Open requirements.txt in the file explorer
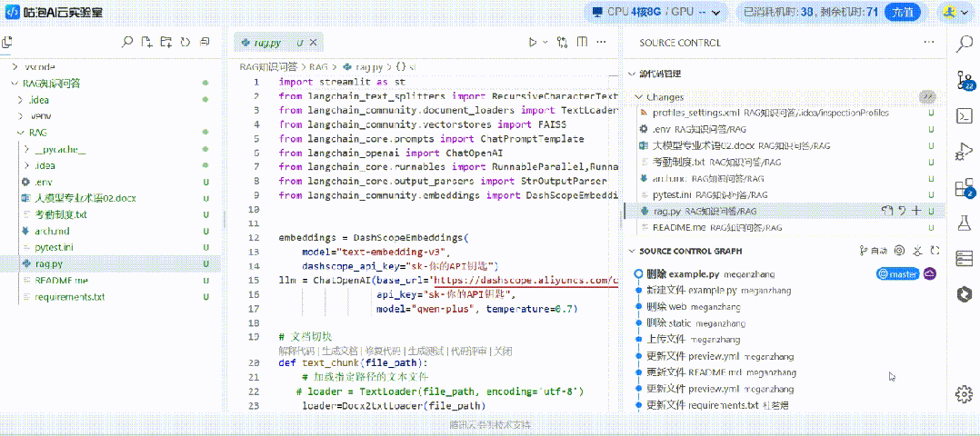980x436 pixels. point(69,297)
